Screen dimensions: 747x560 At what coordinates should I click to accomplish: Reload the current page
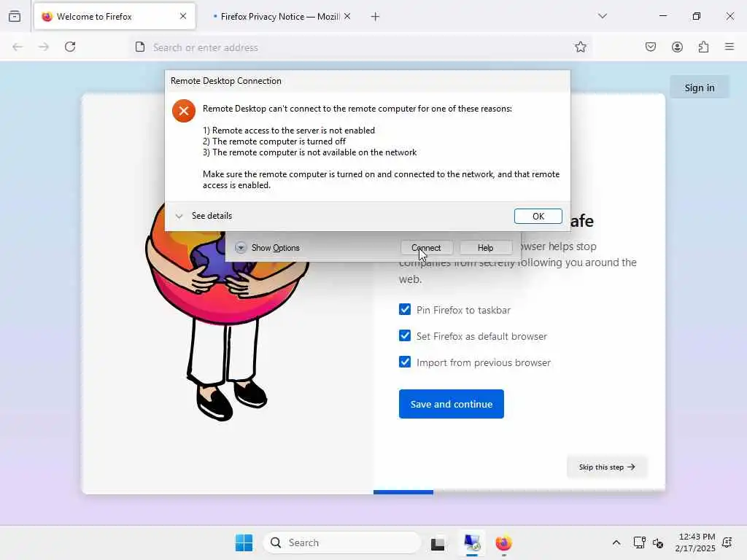(70, 47)
